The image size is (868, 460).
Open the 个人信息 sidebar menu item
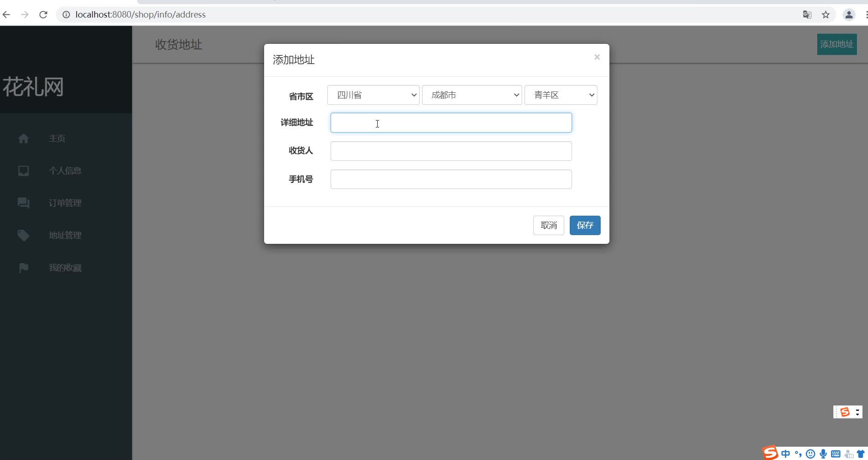(66, 171)
